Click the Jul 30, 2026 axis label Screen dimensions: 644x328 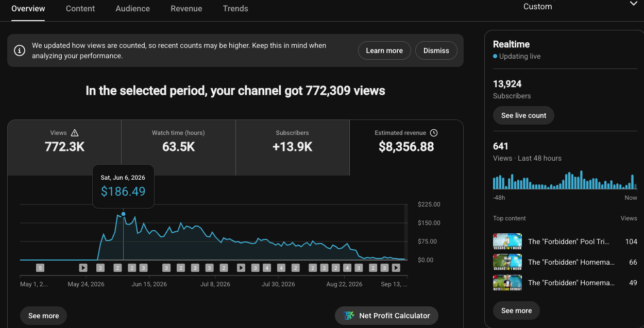tap(278, 284)
